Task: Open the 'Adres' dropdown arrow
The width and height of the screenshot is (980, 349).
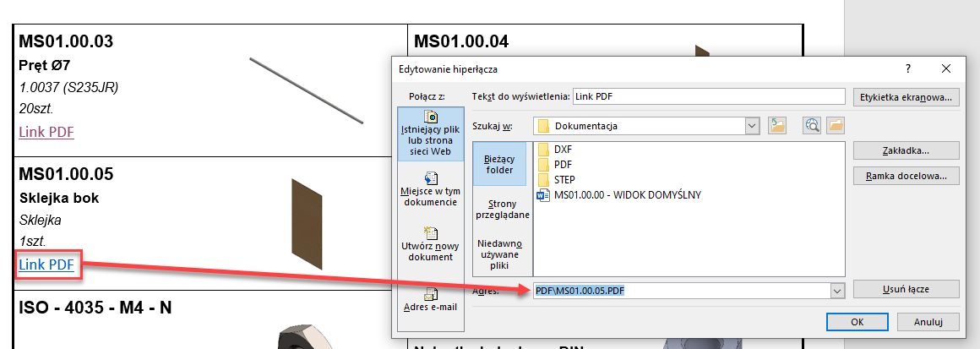Action: tap(837, 291)
